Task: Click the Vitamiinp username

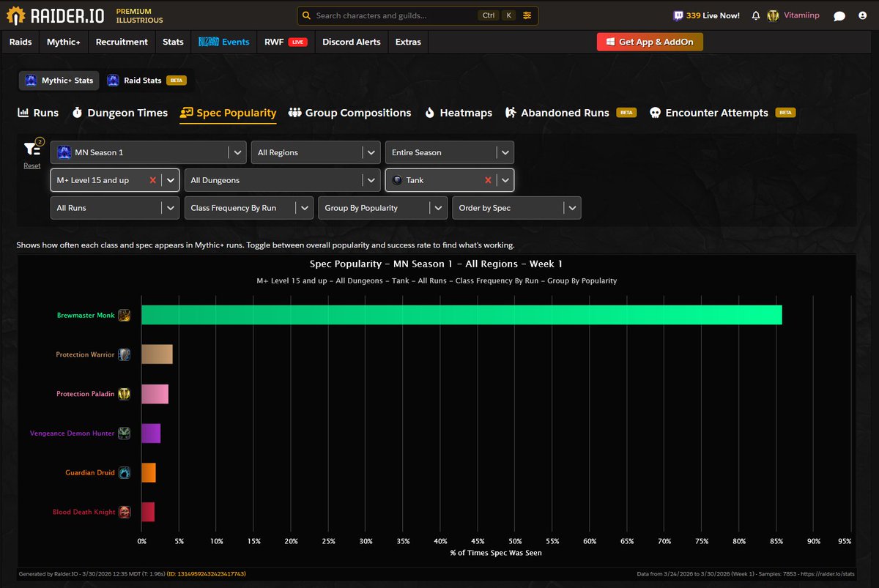Action: [802, 15]
